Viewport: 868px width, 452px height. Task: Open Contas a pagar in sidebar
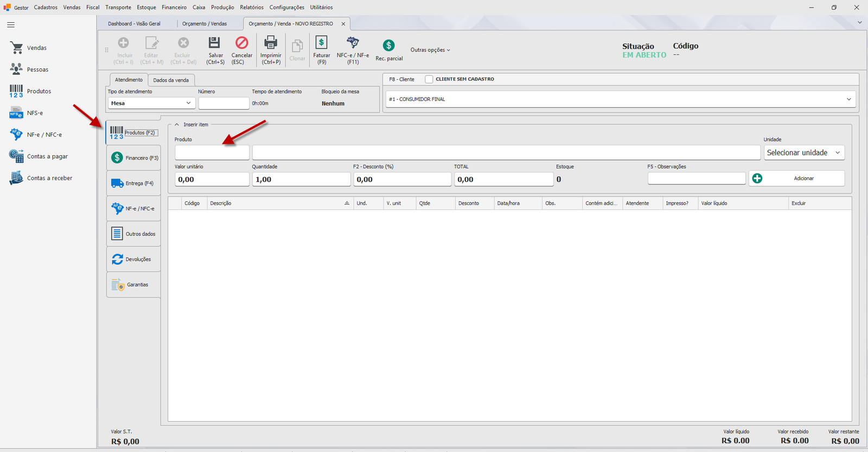39,156
